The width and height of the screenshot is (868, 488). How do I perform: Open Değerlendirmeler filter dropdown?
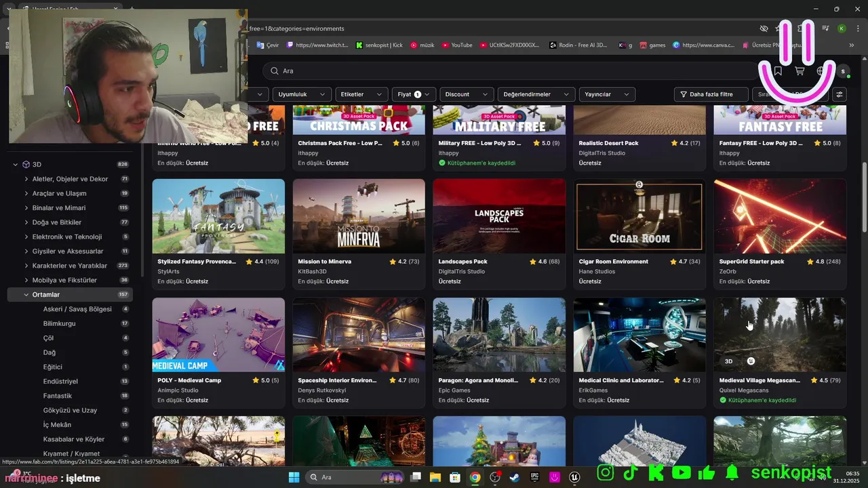tap(536, 94)
